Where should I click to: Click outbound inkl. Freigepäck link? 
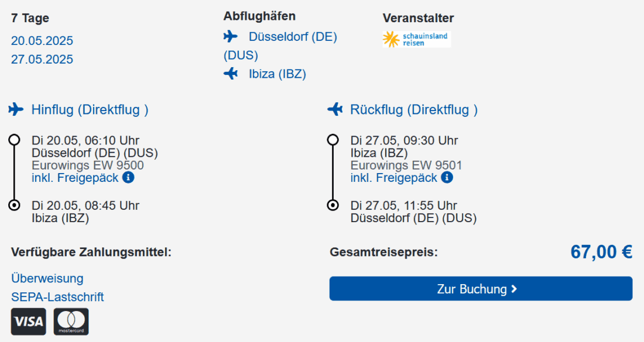pos(75,177)
